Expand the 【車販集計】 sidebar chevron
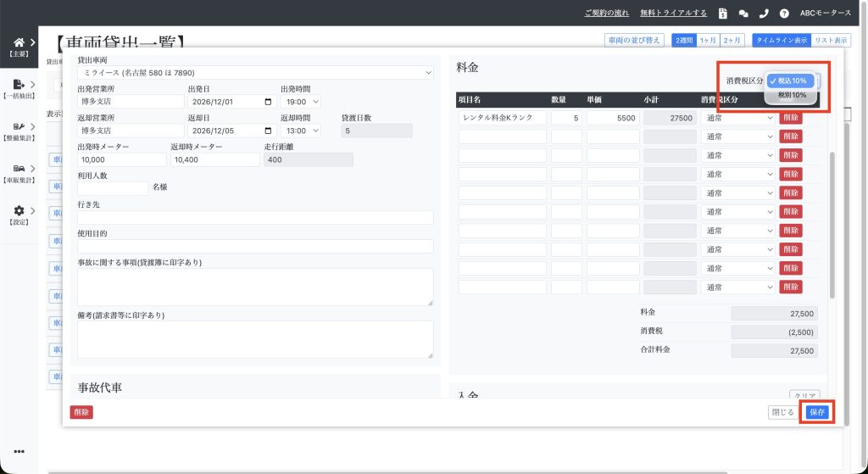 (33, 169)
